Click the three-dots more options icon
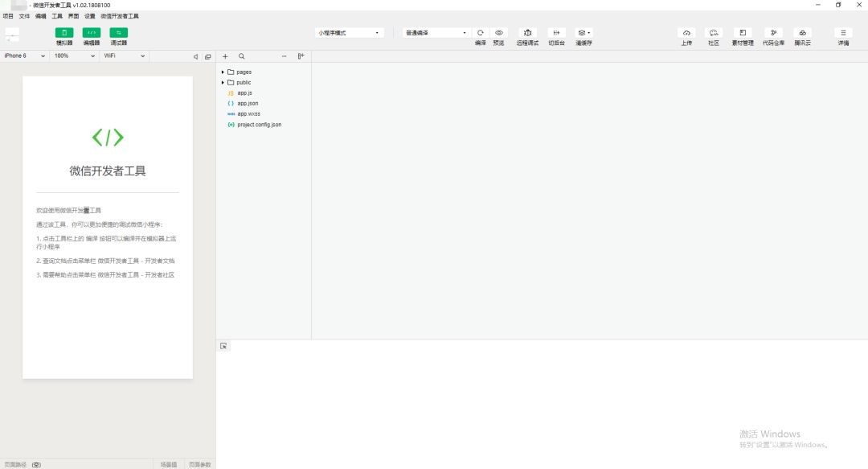Screen dimensions: 868x469 (x=284, y=56)
